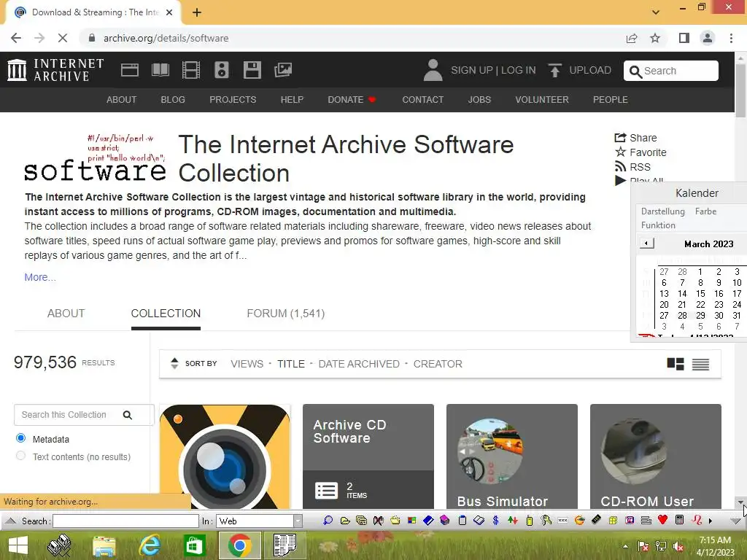Click the Chrome share page icon

click(x=632, y=38)
